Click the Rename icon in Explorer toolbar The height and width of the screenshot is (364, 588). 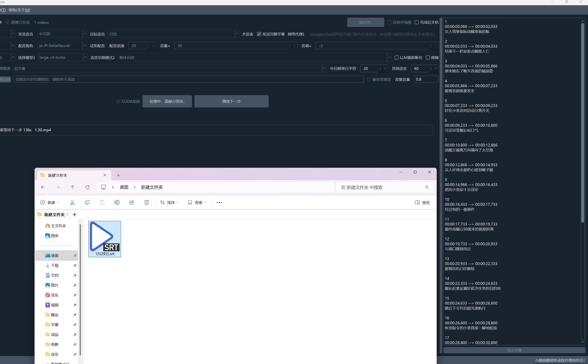[117, 202]
